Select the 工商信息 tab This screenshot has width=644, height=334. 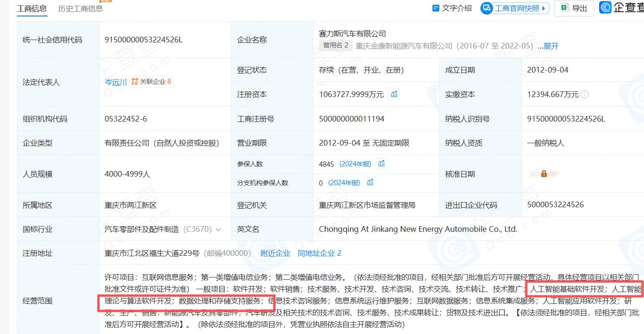pos(32,8)
